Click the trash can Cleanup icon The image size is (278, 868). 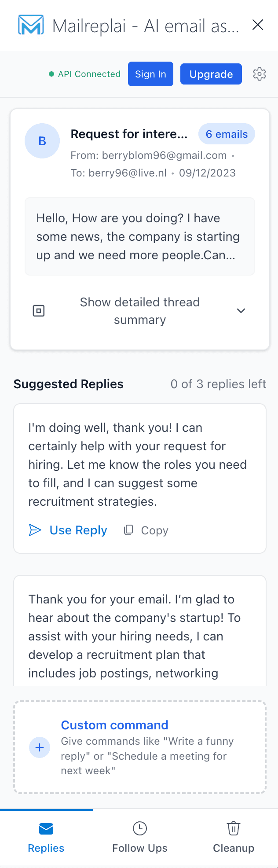pos(234,828)
